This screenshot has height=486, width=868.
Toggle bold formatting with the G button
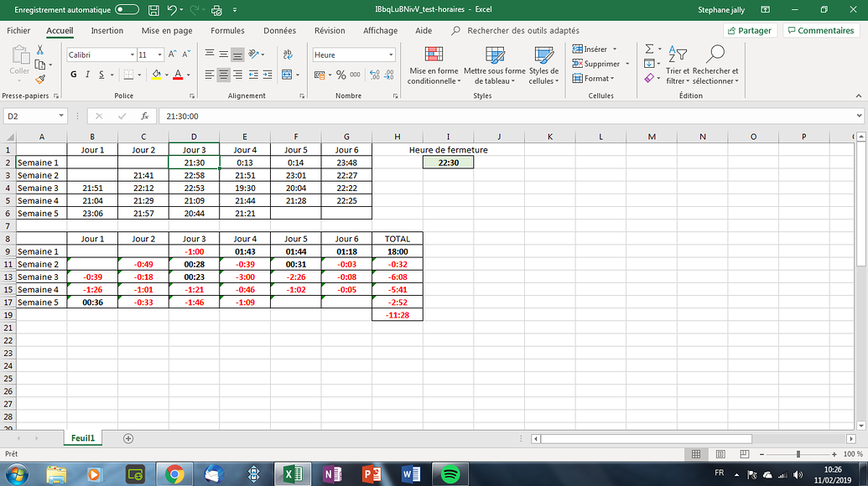(x=73, y=75)
